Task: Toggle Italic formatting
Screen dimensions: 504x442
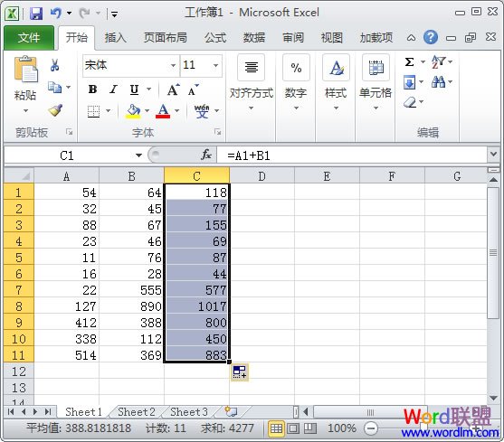Action: [x=113, y=89]
